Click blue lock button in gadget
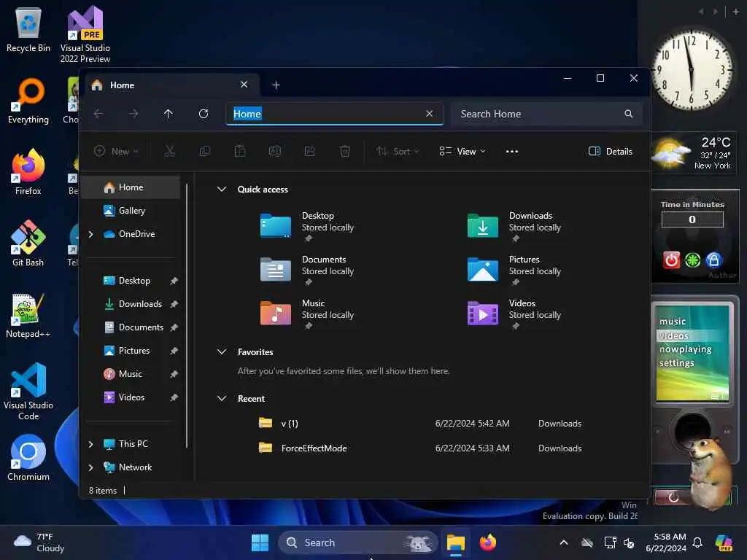This screenshot has height=560, width=747. (713, 260)
